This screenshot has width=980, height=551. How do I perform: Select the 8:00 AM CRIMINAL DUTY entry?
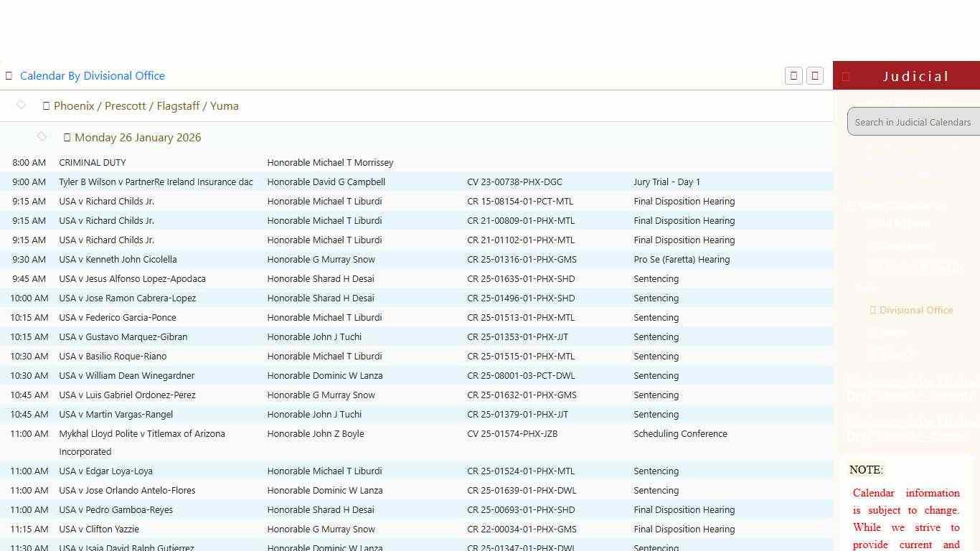93,163
